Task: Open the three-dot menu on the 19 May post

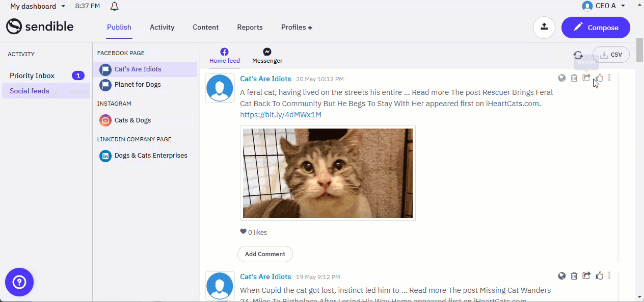Action: coord(609,276)
